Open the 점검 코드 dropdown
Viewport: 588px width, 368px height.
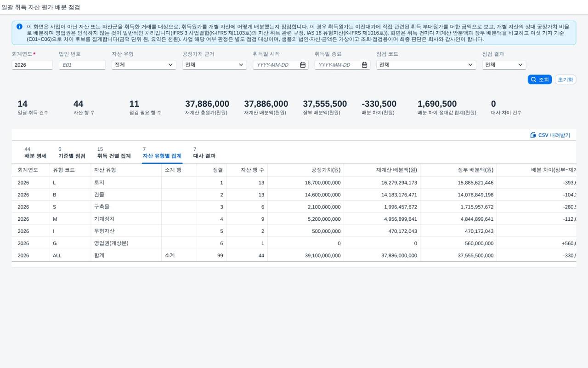[426, 65]
